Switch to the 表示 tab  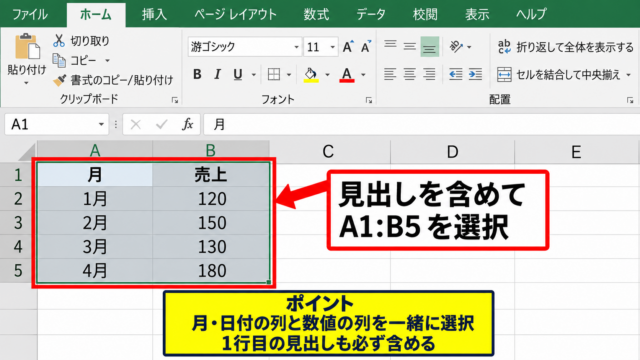coord(477,14)
